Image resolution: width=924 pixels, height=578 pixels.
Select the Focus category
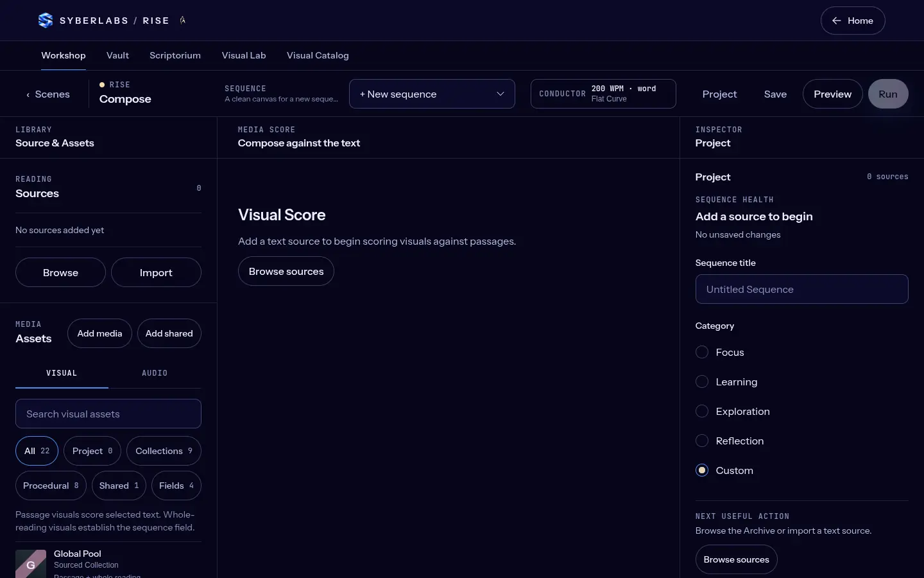702,353
